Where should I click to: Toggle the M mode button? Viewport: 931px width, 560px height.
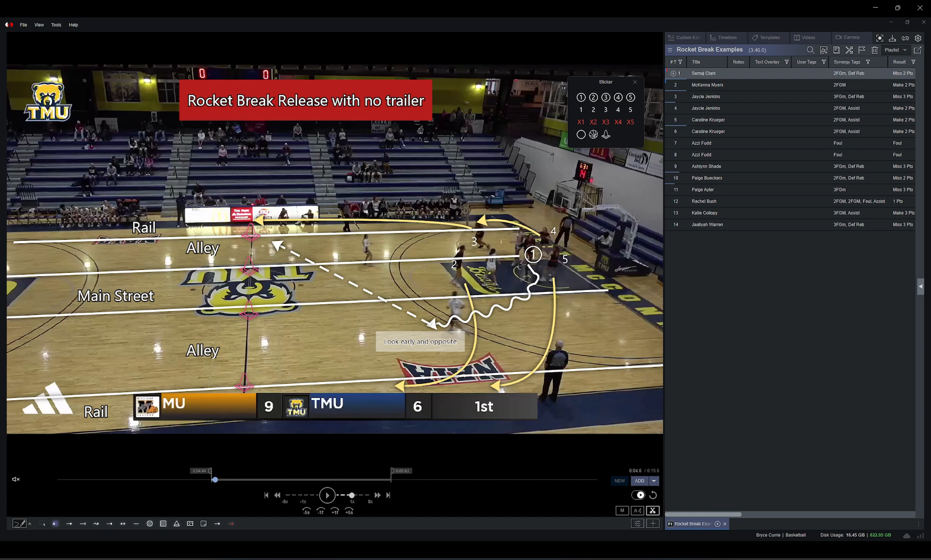click(622, 510)
